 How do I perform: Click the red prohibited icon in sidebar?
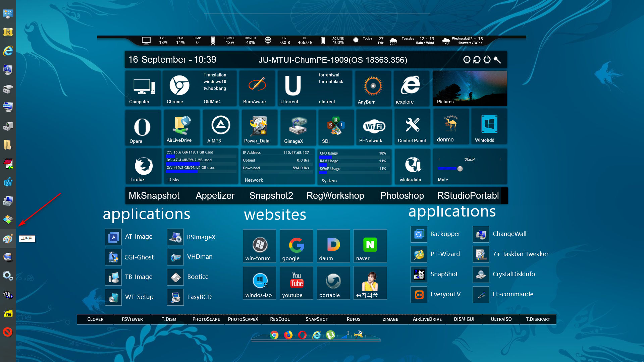(8, 332)
